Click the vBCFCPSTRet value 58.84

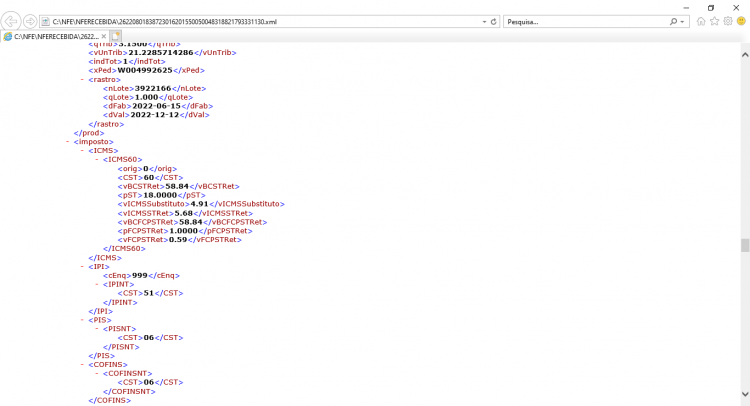tap(191, 222)
